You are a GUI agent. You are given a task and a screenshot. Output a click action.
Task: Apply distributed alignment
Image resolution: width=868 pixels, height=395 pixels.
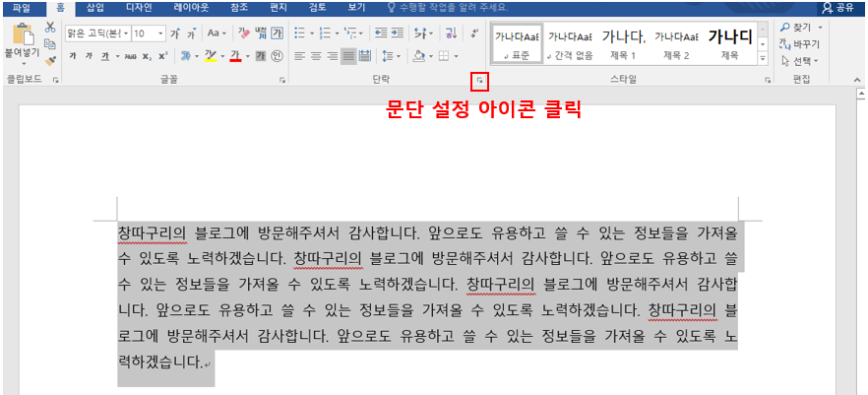pyautogui.click(x=365, y=56)
